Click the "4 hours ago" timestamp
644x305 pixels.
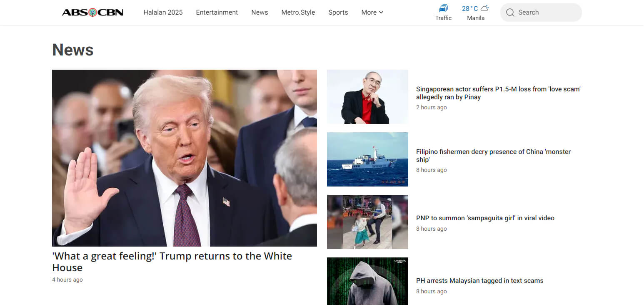tap(67, 280)
